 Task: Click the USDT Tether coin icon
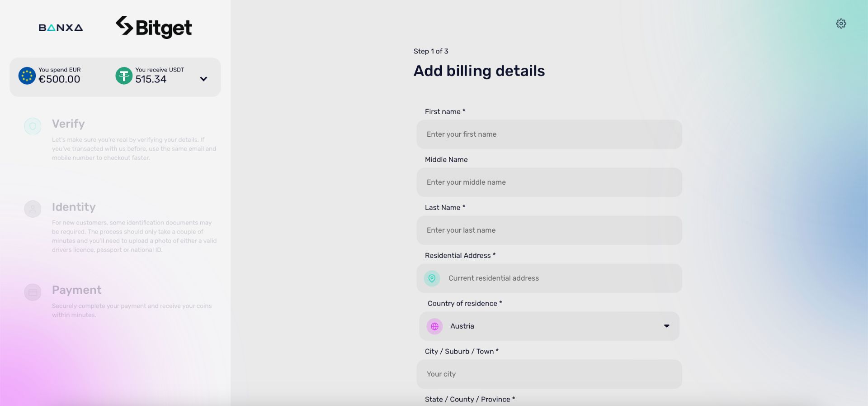(124, 76)
